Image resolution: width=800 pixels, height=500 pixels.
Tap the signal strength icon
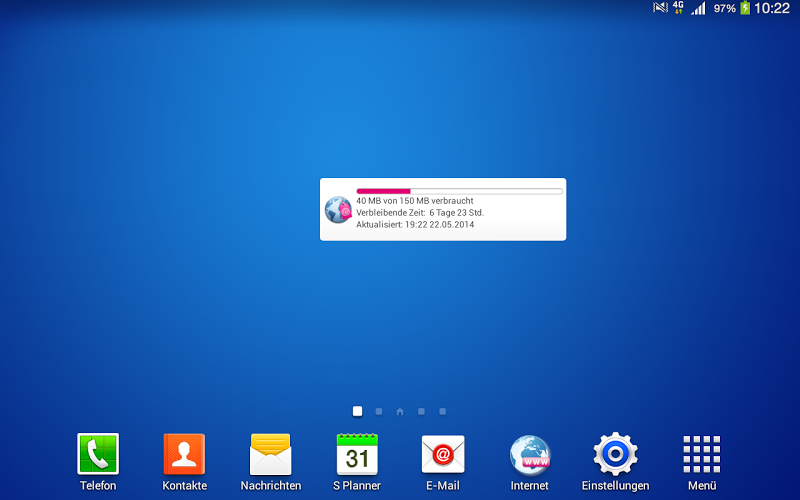point(698,8)
